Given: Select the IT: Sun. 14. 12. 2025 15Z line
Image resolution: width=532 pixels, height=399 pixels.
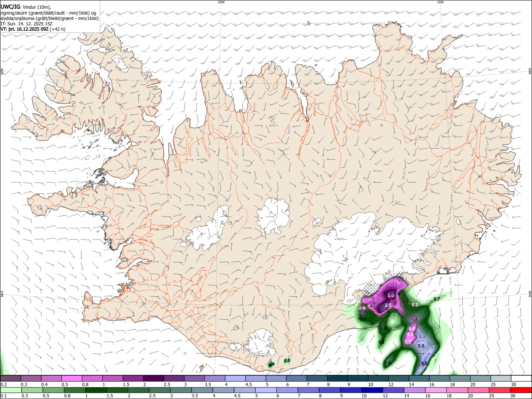Looking at the screenshot, I should [x=27, y=24].
